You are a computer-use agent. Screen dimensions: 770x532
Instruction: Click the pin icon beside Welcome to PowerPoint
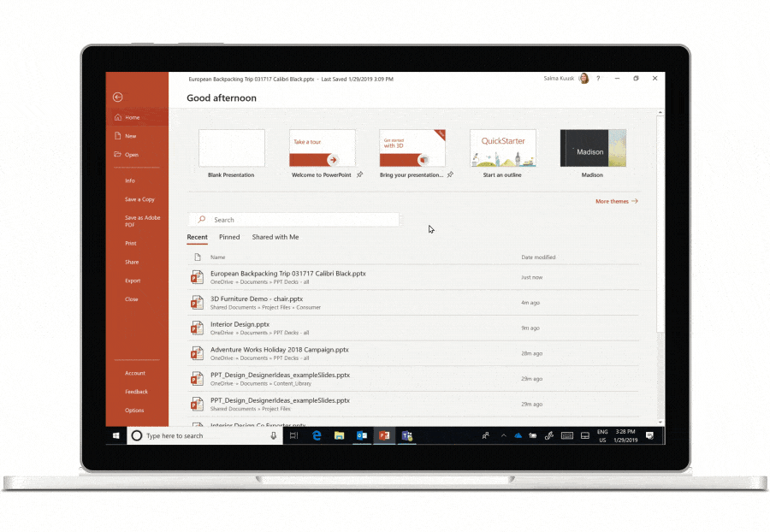(x=360, y=174)
